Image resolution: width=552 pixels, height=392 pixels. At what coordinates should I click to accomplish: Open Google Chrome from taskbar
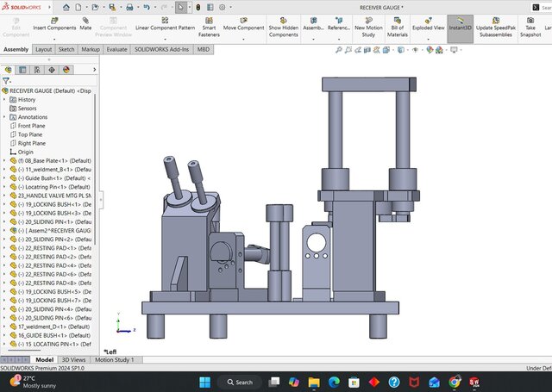pos(455,383)
